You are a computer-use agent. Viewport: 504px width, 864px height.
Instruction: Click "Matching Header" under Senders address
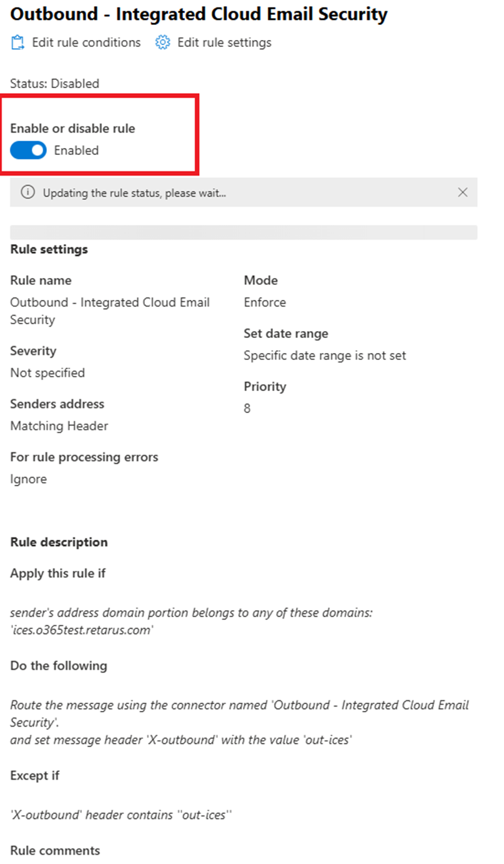pyautogui.click(x=59, y=426)
